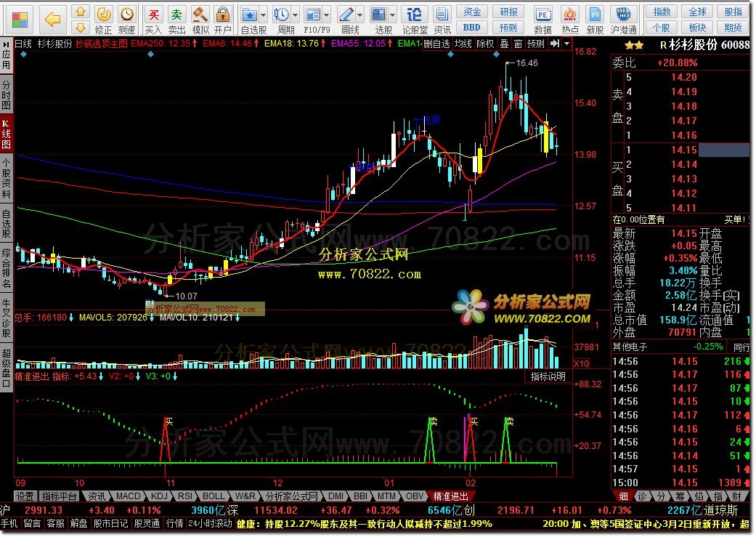Screen dimensions: 756x537
Task: Click the 买入 buy icon
Action: click(153, 20)
